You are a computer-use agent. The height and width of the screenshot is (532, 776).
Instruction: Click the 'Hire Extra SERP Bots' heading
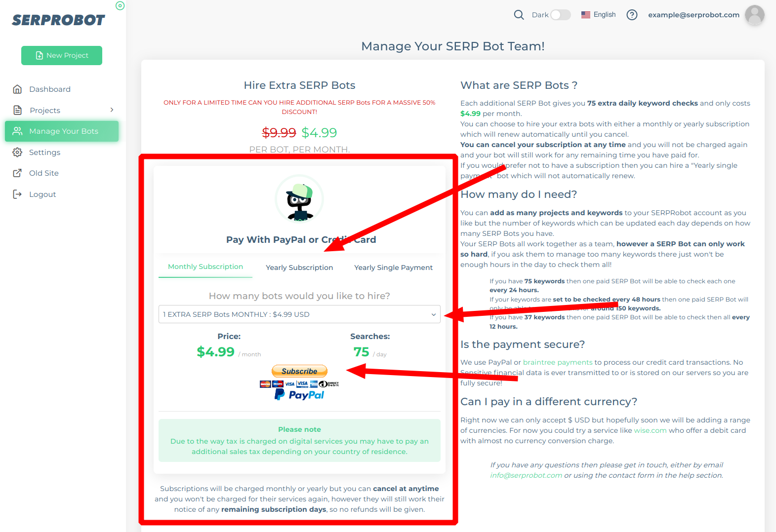click(x=299, y=85)
